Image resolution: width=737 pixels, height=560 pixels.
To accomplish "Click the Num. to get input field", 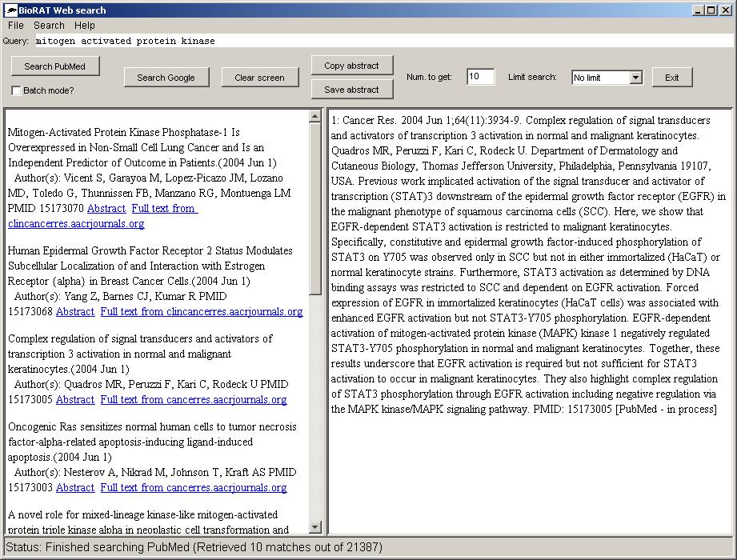I will click(480, 77).
